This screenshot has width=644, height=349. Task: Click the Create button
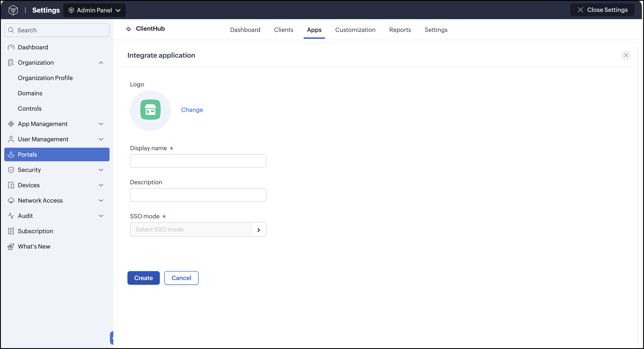tap(143, 278)
